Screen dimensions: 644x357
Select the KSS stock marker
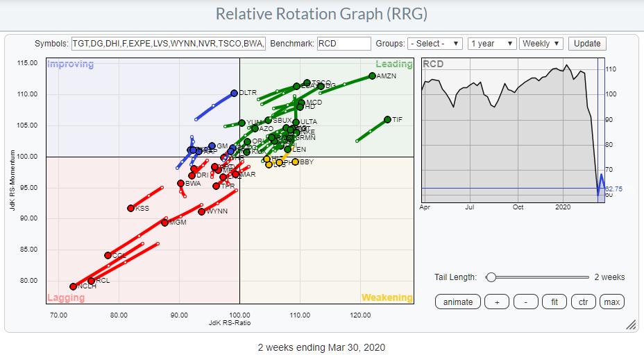pyautogui.click(x=130, y=208)
